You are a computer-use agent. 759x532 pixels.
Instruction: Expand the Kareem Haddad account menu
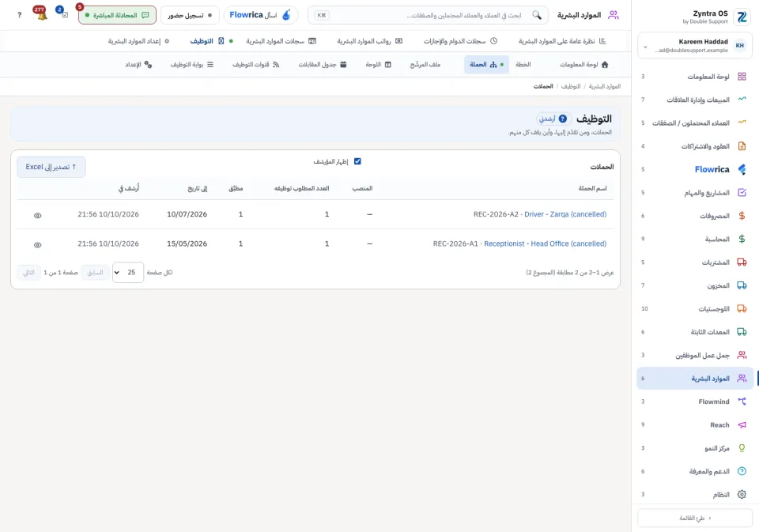tap(695, 46)
